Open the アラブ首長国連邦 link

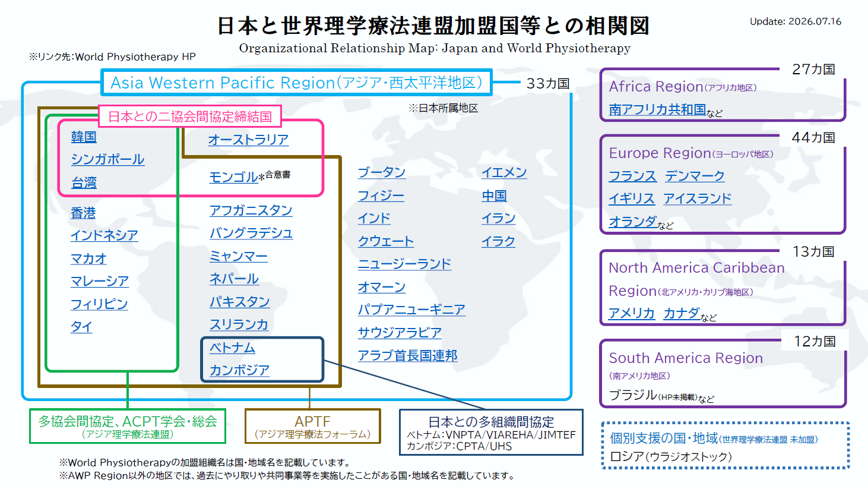coord(407,355)
